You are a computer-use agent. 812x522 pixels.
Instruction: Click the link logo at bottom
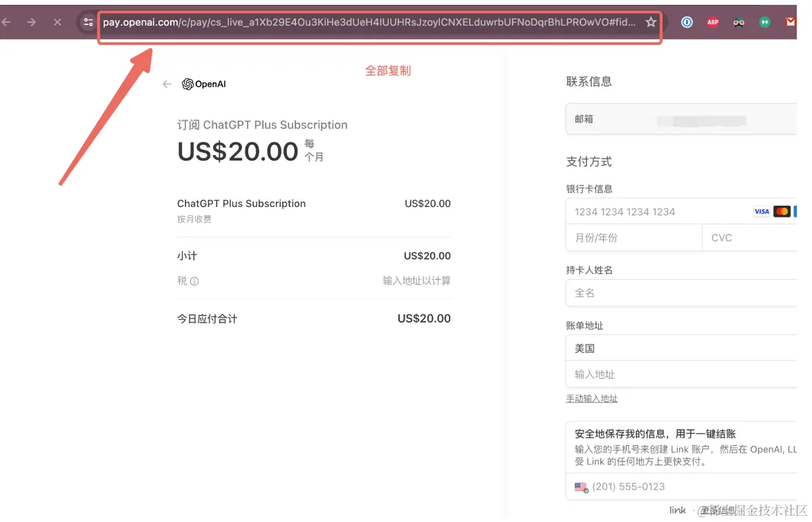(677, 510)
